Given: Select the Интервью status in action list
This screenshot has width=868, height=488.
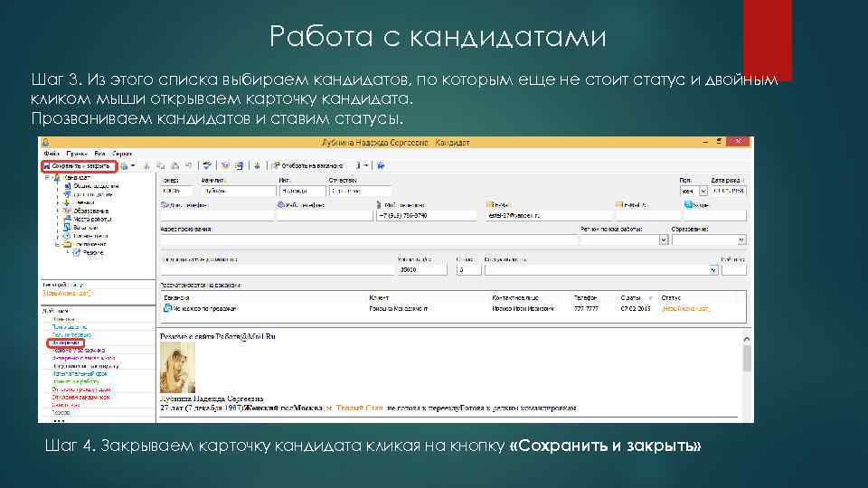Looking at the screenshot, I should pyautogui.click(x=66, y=343).
